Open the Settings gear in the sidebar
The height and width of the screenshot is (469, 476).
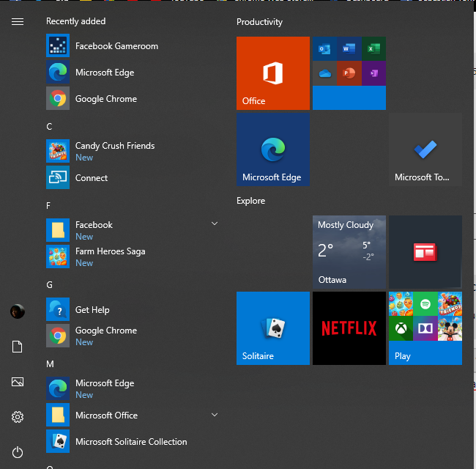coord(18,417)
